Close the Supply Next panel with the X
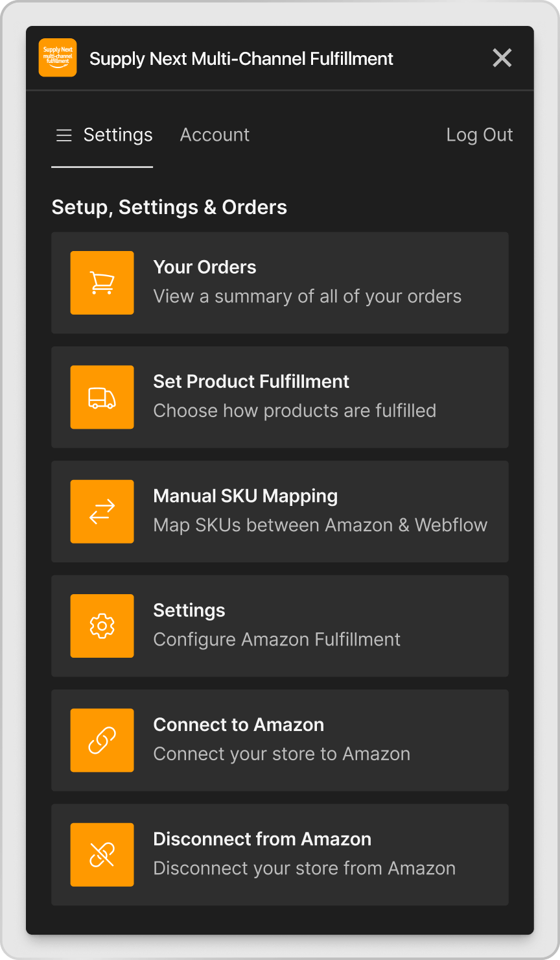The height and width of the screenshot is (960, 560). [x=502, y=58]
